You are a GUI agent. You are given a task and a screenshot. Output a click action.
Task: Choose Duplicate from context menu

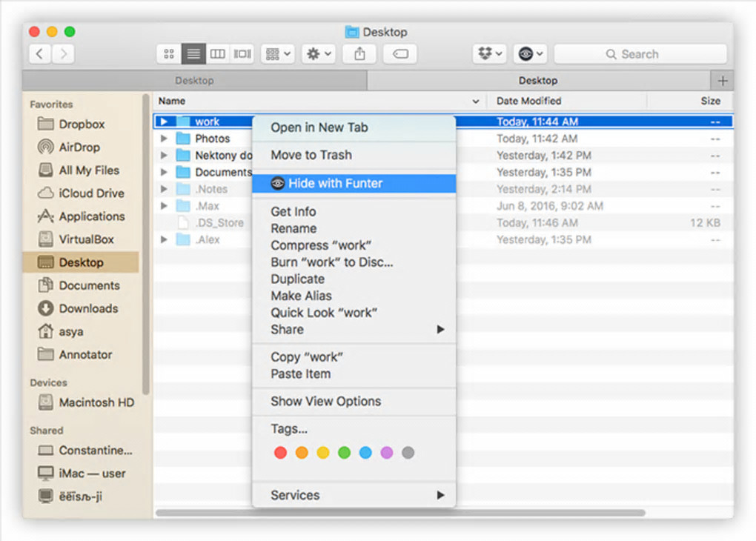point(354,279)
